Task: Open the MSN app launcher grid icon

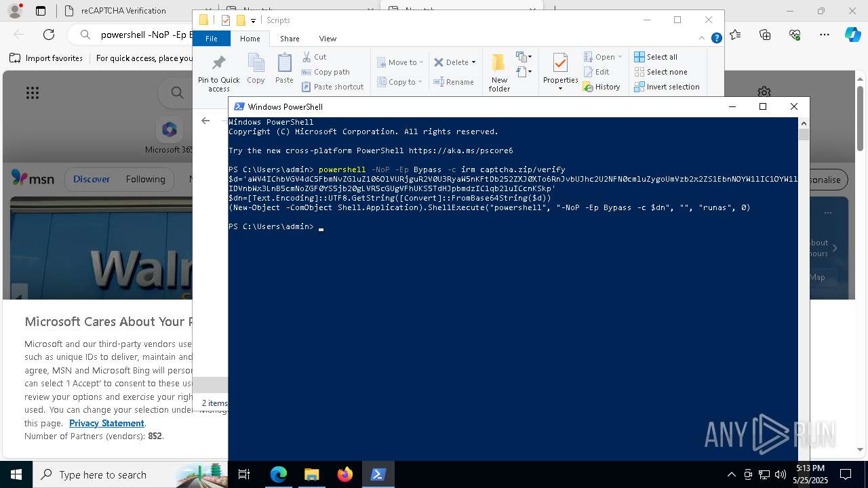Action: pos(33,93)
